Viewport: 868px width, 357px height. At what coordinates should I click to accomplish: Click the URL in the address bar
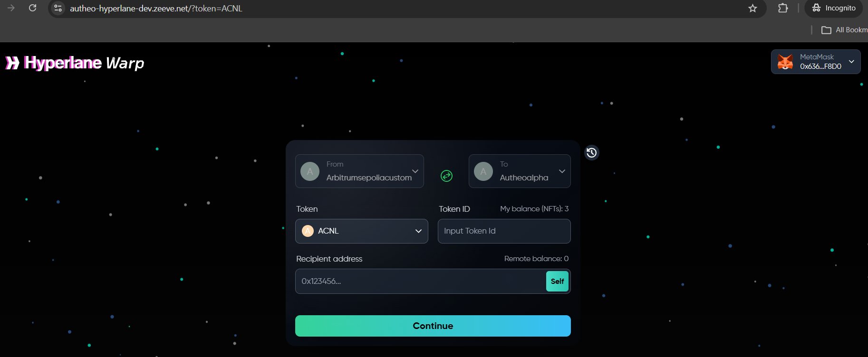click(x=156, y=9)
